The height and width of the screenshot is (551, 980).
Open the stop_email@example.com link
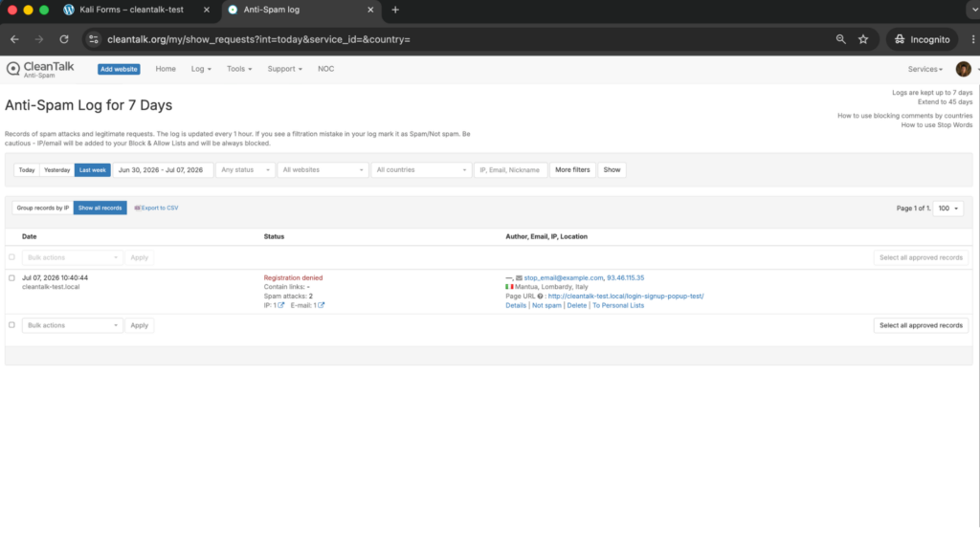[x=563, y=278]
